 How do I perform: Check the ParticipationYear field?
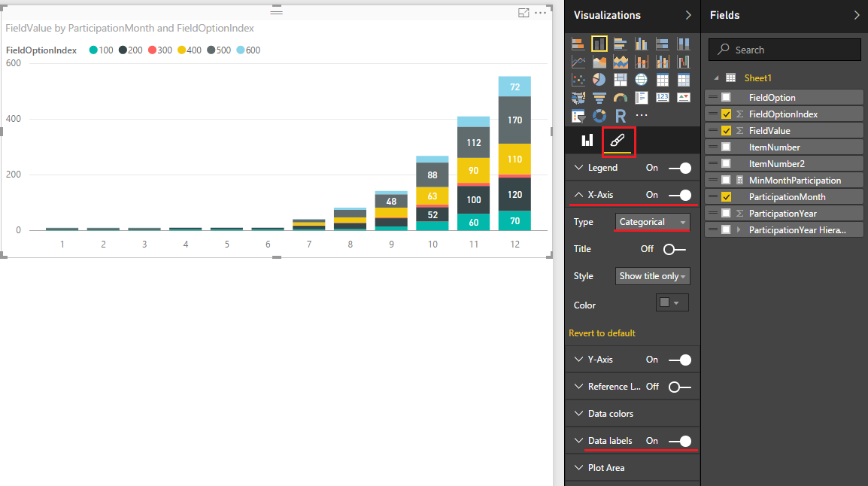[x=726, y=214]
